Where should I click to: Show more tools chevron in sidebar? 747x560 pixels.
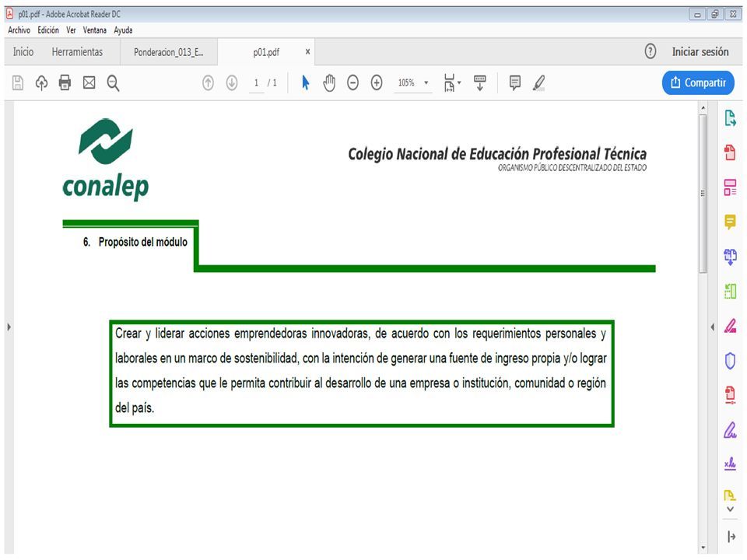tap(730, 509)
